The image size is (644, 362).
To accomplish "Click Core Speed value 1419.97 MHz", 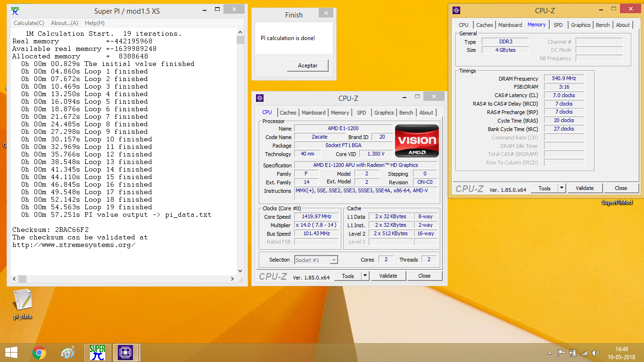I will point(316,216).
